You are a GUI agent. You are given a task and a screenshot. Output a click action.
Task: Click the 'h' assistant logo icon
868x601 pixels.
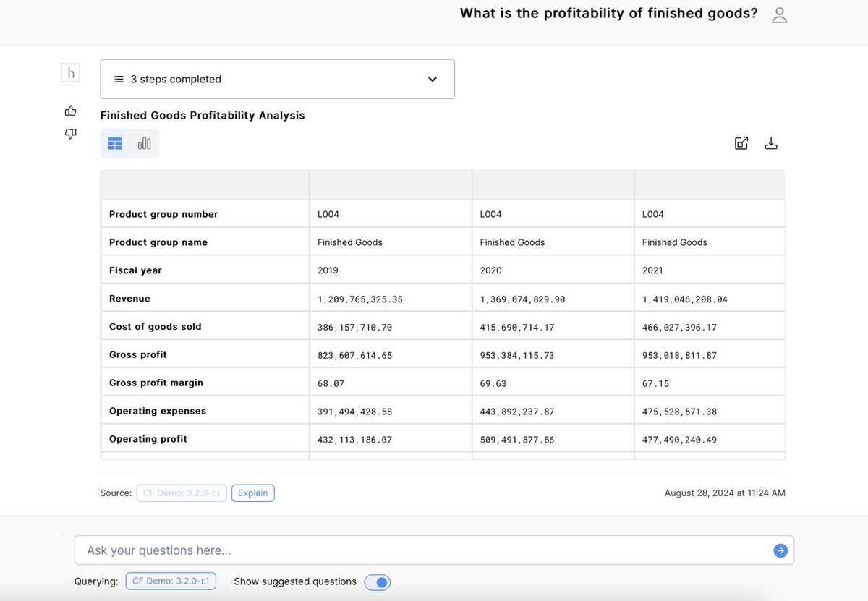coord(70,73)
